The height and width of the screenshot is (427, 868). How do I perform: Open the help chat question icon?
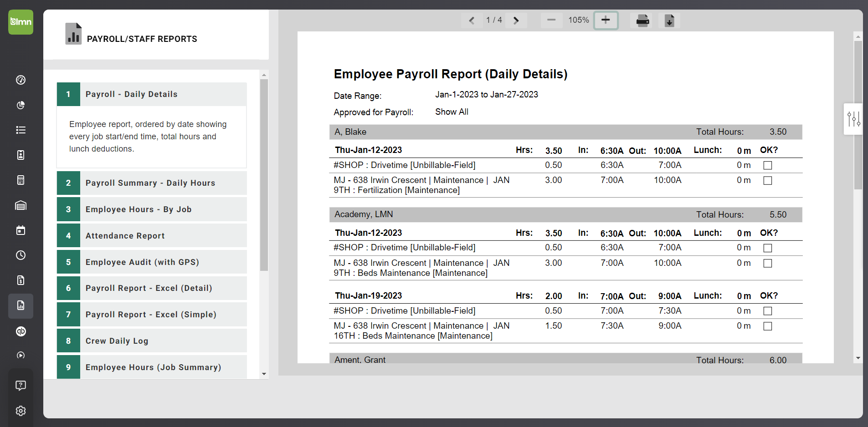click(21, 386)
